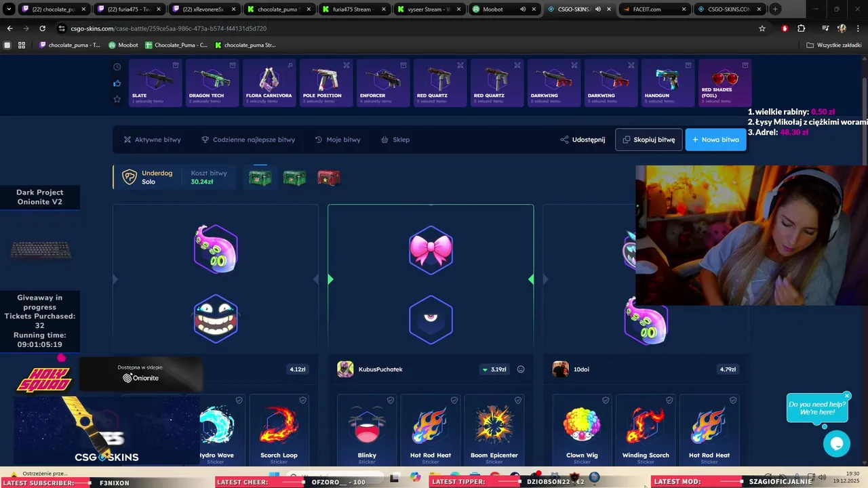Click the 4.79zł total of 10doi
Image resolution: width=868 pixels, height=488 pixels.
[728, 369]
